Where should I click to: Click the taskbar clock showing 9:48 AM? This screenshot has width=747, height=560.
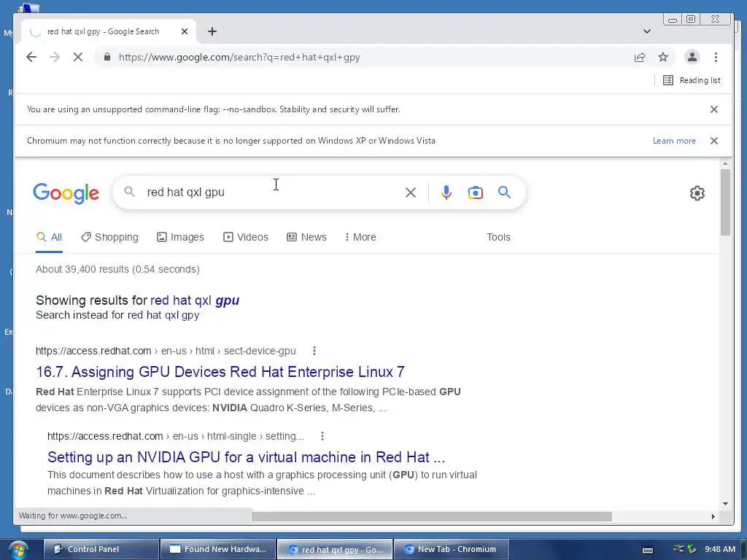coord(720,549)
